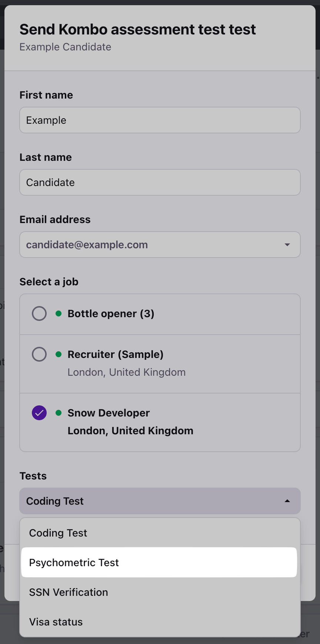Click the Last name input field
320x644 pixels.
160,182
